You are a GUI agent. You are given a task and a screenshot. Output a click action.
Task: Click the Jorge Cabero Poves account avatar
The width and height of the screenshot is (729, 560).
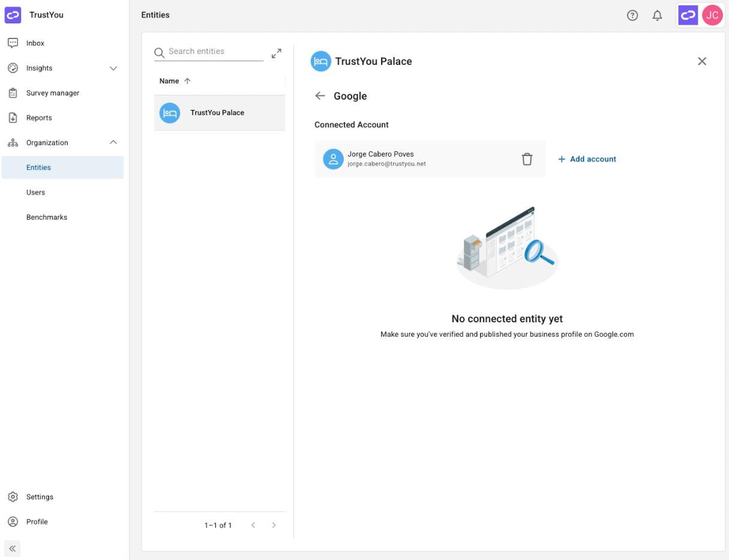coord(333,159)
